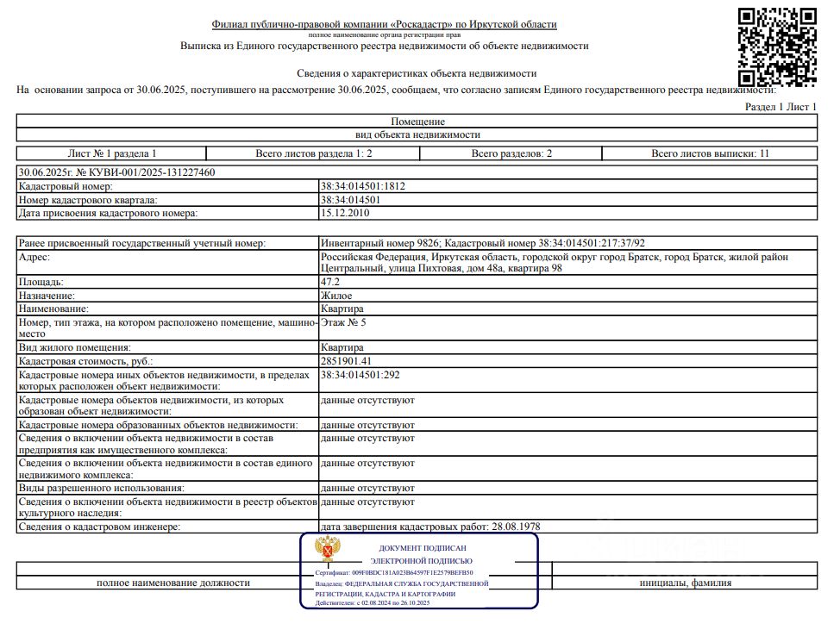Click the QR code in the corner
Image resolution: width=840 pixels, height=636 pixels.
coord(777,47)
